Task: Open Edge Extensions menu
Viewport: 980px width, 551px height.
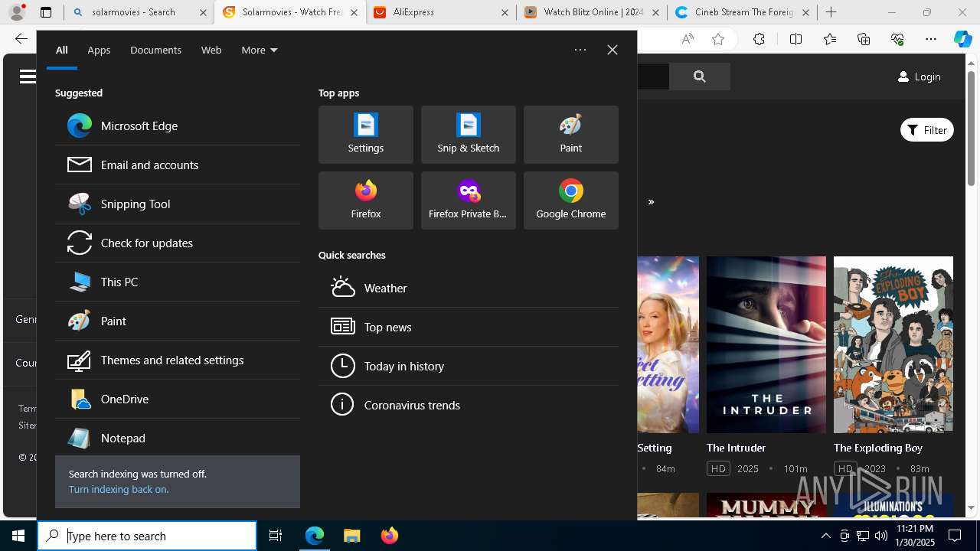Action: click(759, 39)
